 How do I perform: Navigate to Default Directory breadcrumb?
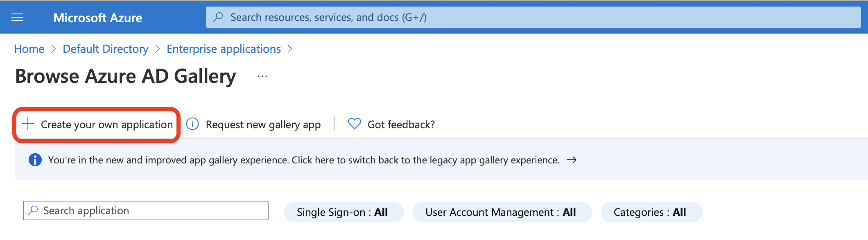106,49
